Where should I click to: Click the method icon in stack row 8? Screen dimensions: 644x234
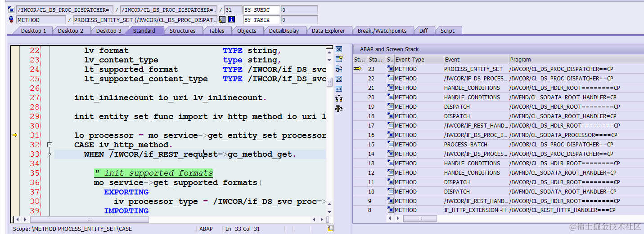click(391, 210)
